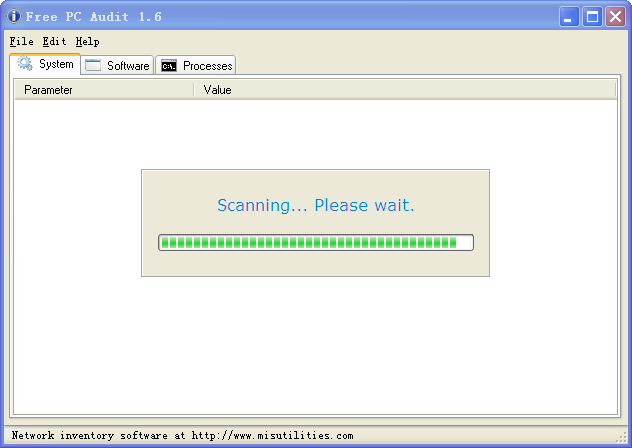Sort by the Value column header

[405, 90]
